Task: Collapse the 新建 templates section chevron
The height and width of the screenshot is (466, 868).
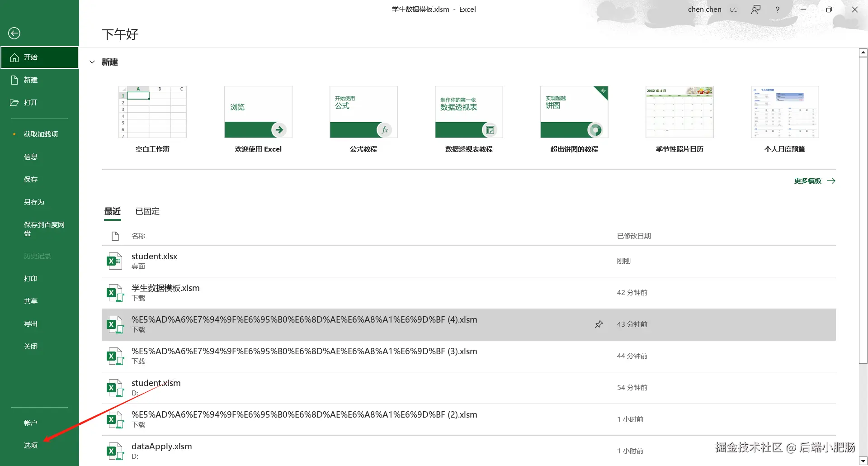Action: tap(92, 62)
